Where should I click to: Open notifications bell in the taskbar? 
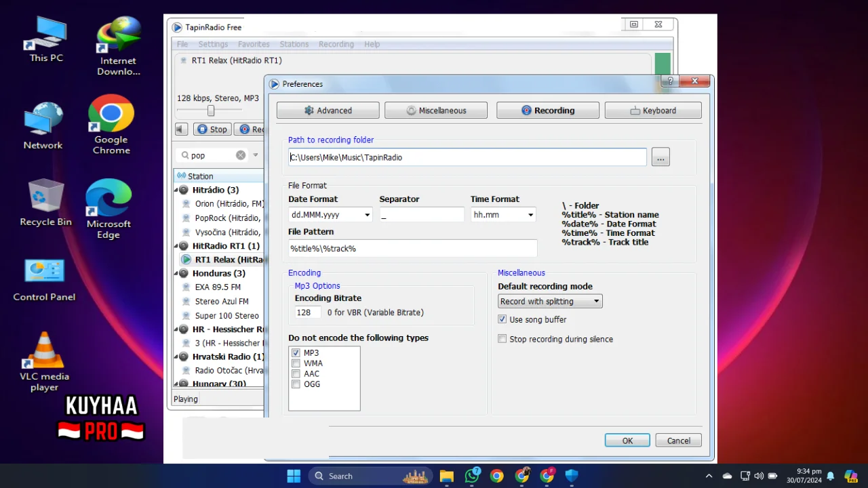coord(830,476)
